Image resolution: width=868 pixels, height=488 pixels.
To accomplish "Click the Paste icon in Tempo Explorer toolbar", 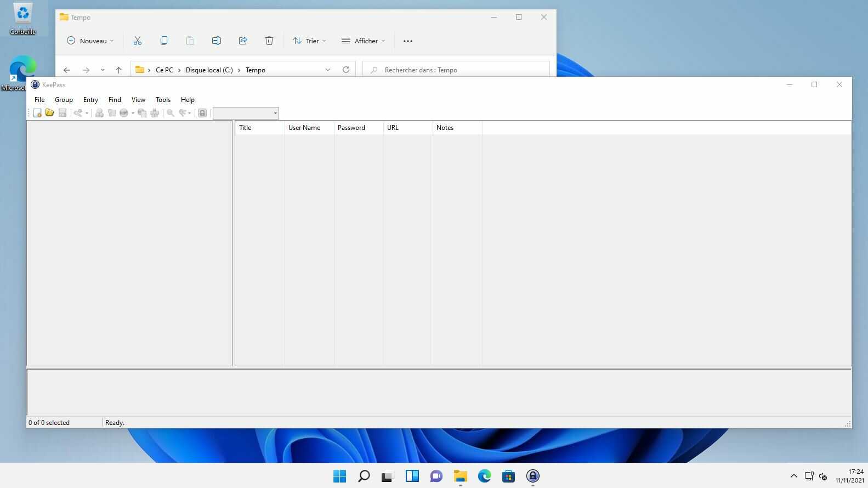I will click(x=190, y=41).
